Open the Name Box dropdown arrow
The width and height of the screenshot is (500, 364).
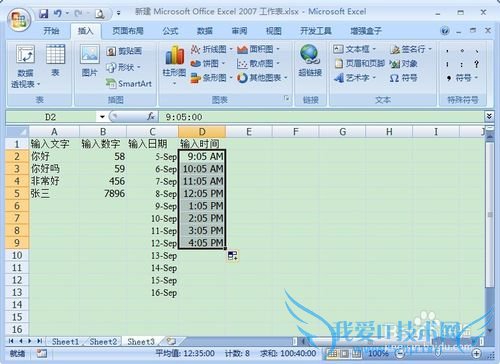coord(102,117)
